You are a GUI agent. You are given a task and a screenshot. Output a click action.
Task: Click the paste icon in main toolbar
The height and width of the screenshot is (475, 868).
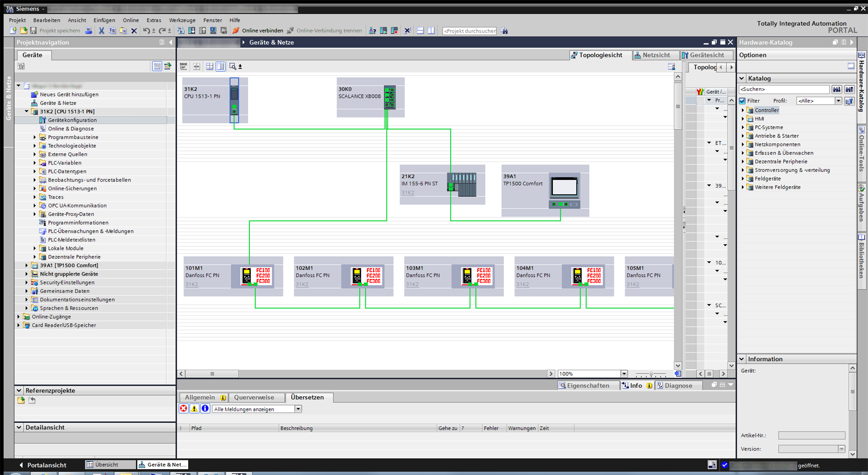point(123,31)
